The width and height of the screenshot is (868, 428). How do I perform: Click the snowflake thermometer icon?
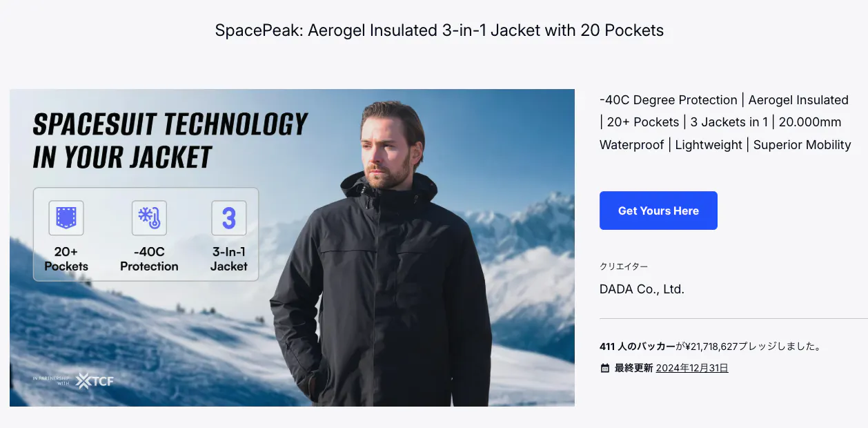[x=149, y=218]
